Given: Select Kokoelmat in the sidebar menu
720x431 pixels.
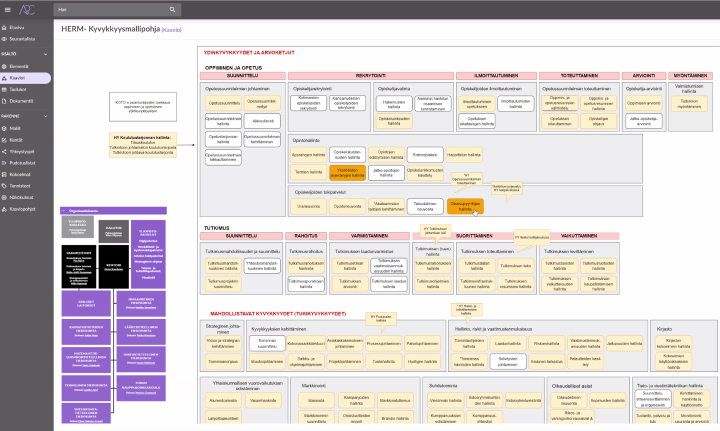Looking at the screenshot, I should tap(21, 175).
